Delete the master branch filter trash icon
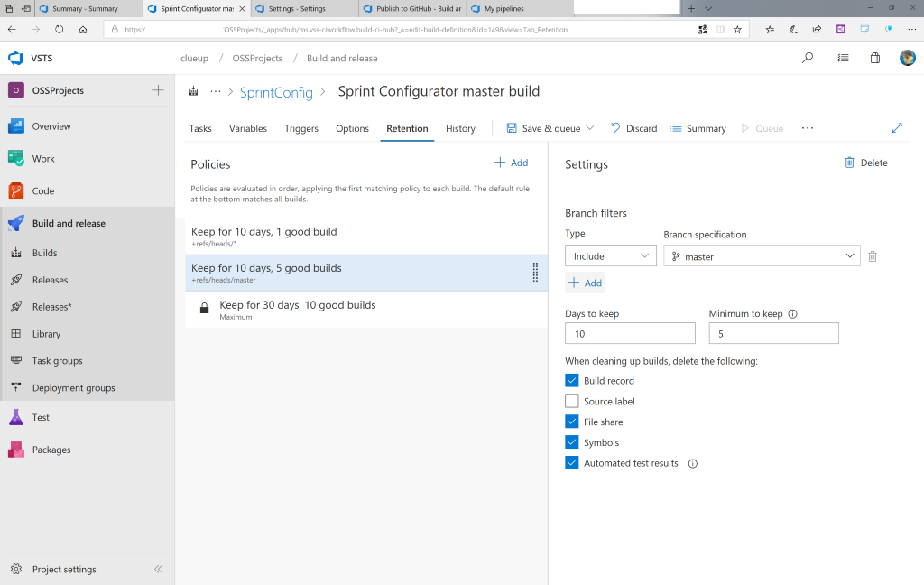Viewport: 924px width, 585px height. point(873,256)
